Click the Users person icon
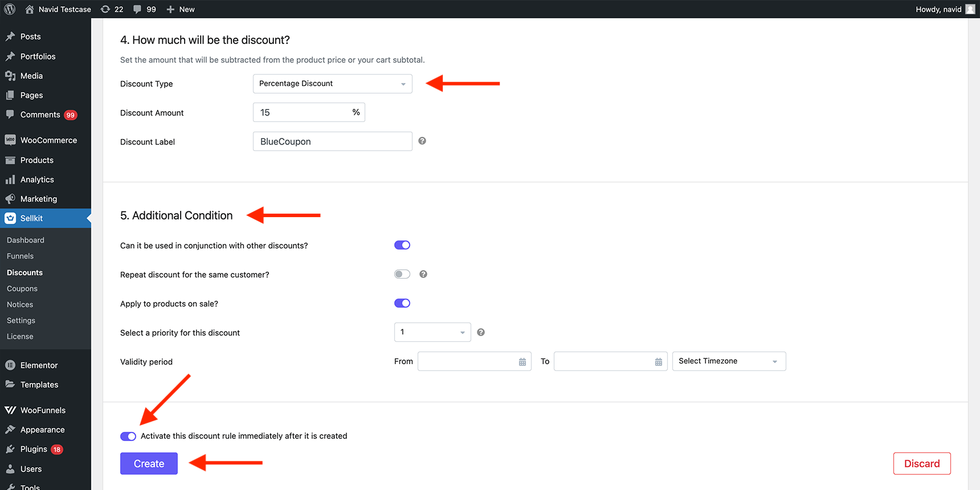The image size is (980, 490). tap(10, 469)
